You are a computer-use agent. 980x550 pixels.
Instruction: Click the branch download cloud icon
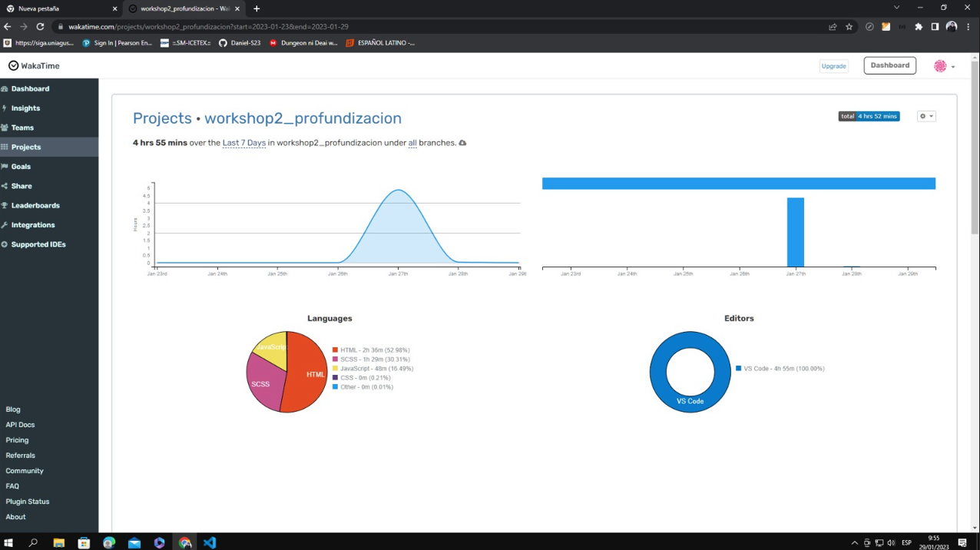462,143
